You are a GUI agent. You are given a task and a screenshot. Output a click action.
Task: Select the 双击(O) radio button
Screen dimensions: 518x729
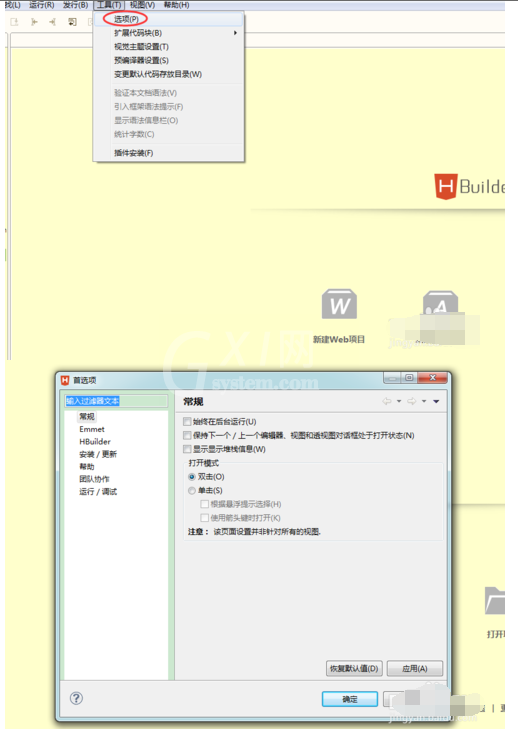point(192,477)
